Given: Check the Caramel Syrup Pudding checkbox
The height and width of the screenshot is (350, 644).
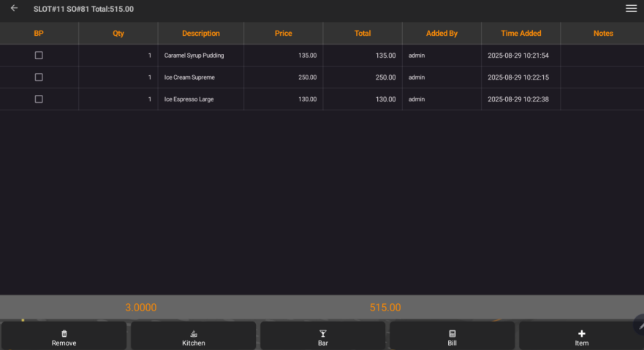Looking at the screenshot, I should [x=39, y=56].
